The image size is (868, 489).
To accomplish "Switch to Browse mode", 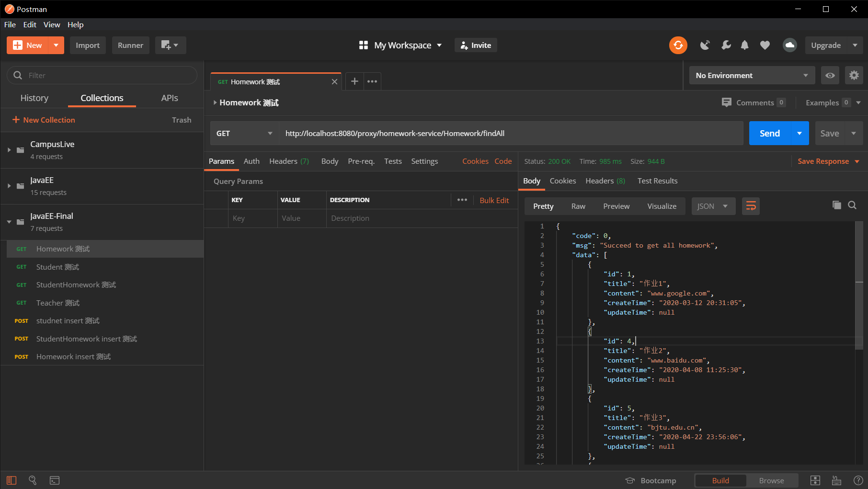I will click(771, 480).
